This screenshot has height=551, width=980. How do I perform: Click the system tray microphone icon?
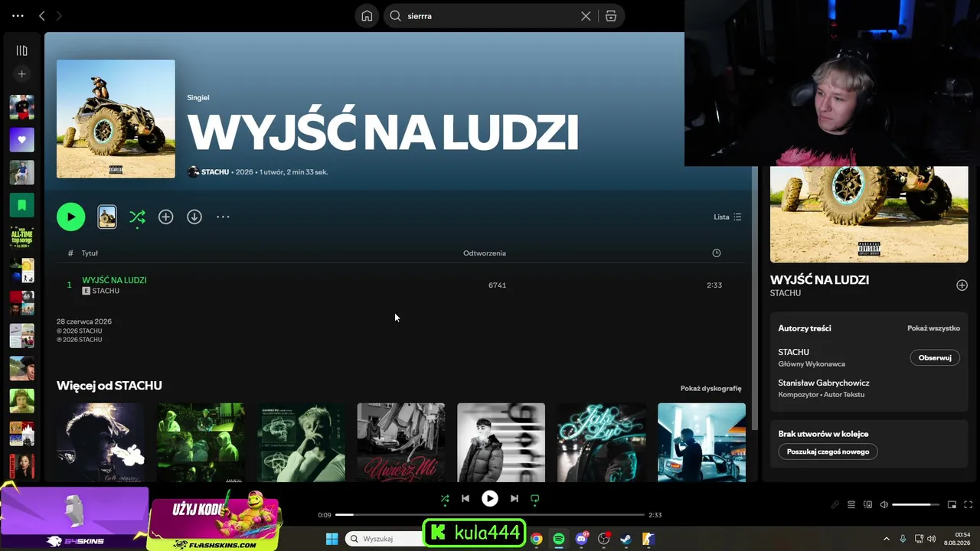coord(903,539)
